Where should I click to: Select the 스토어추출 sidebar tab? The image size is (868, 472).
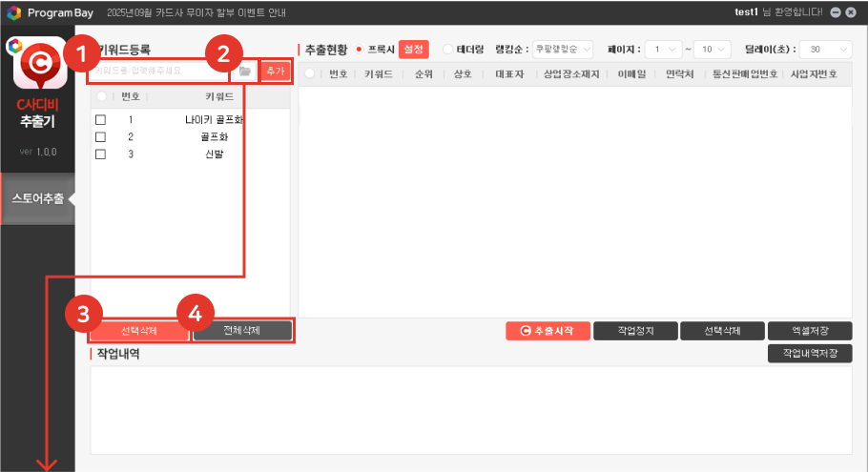pos(38,199)
